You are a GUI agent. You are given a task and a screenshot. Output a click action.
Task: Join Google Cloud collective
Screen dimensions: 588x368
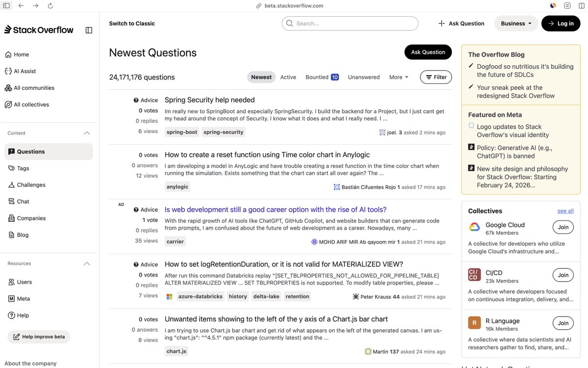tap(563, 227)
